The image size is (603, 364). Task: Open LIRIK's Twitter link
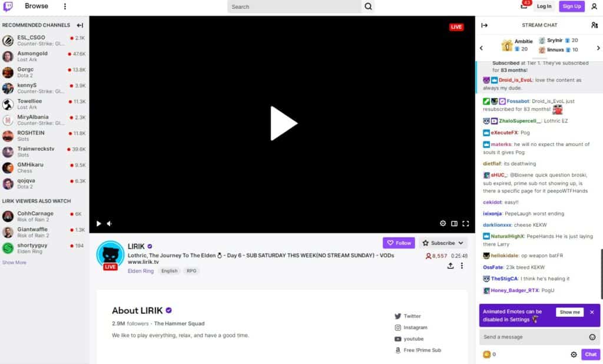[x=407, y=316]
